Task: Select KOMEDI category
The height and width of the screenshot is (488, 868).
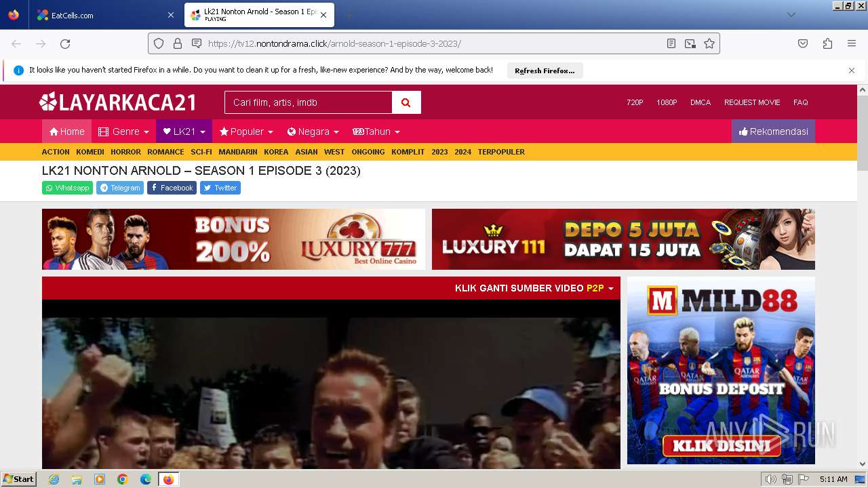Action: (90, 152)
